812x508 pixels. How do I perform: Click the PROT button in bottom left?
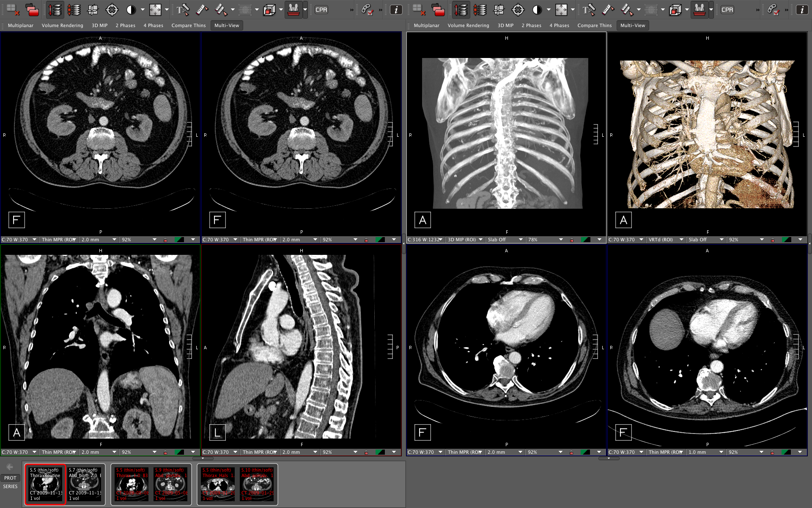pyautogui.click(x=10, y=478)
